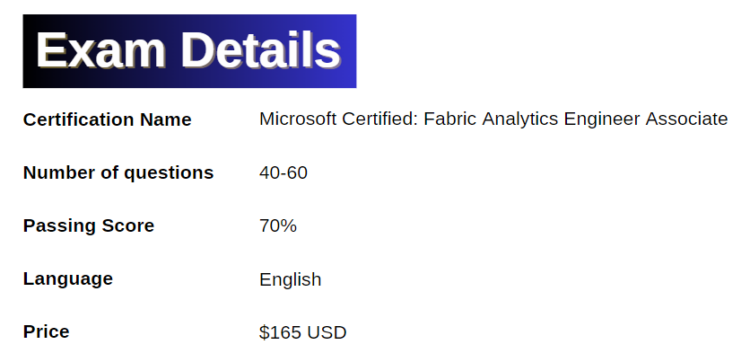The image size is (750, 362).
Task: Click the Price label
Action: tap(46, 331)
